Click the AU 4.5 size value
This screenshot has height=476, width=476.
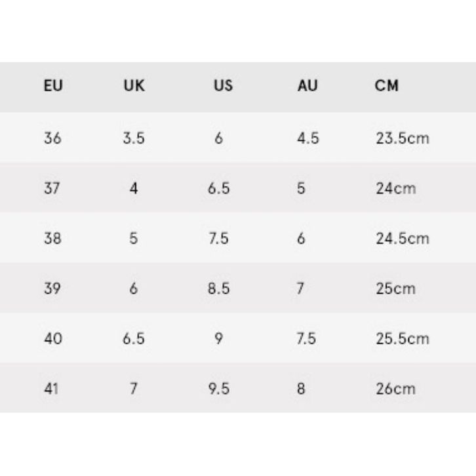307,138
